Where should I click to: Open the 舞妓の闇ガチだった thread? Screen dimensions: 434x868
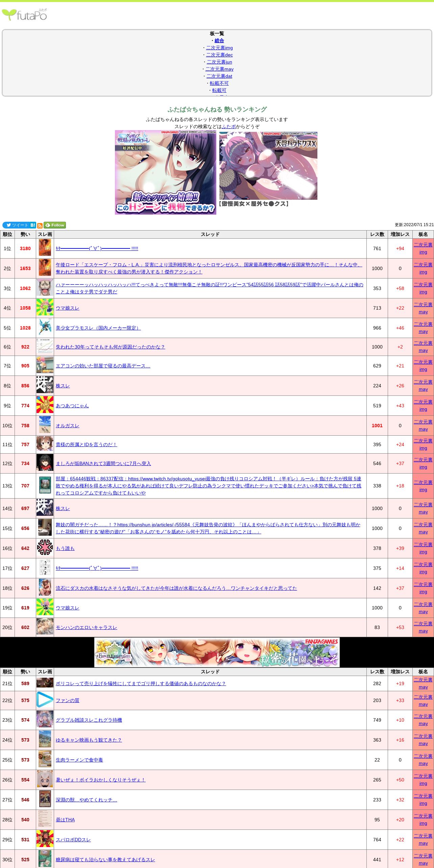click(208, 528)
